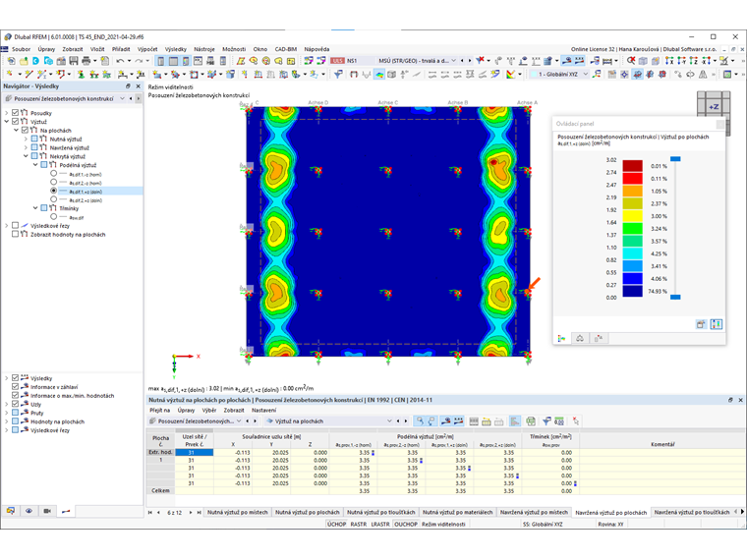Open the Nápověda menu
The height and width of the screenshot is (560, 747).
coord(316,49)
